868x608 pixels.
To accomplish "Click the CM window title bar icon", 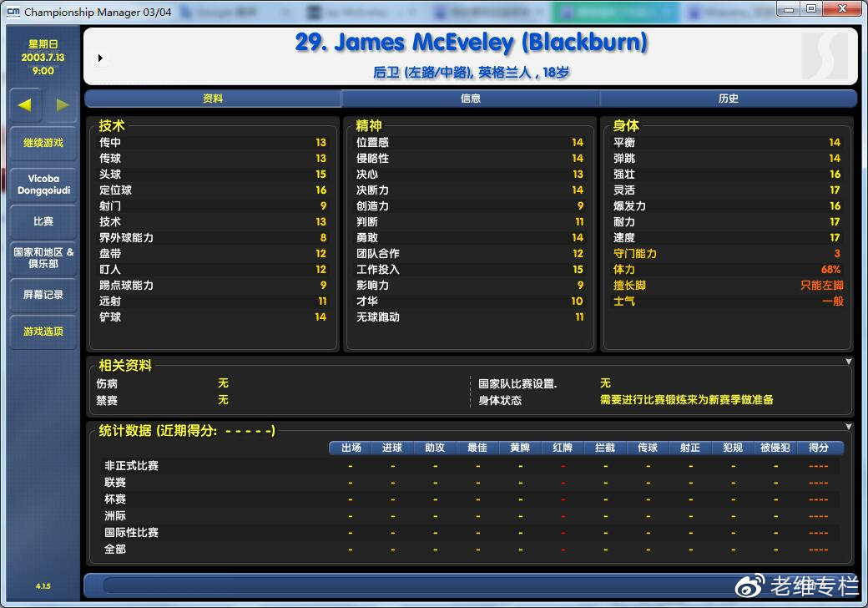I will pyautogui.click(x=13, y=11).
